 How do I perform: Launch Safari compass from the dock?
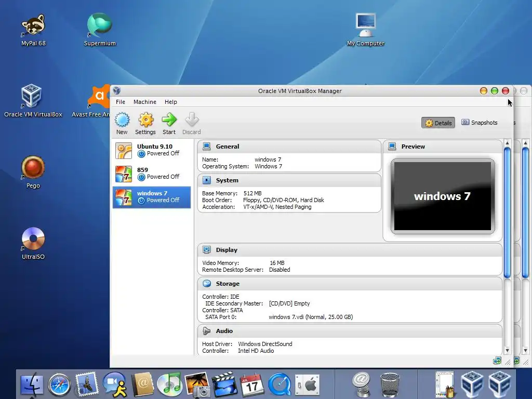(59, 385)
